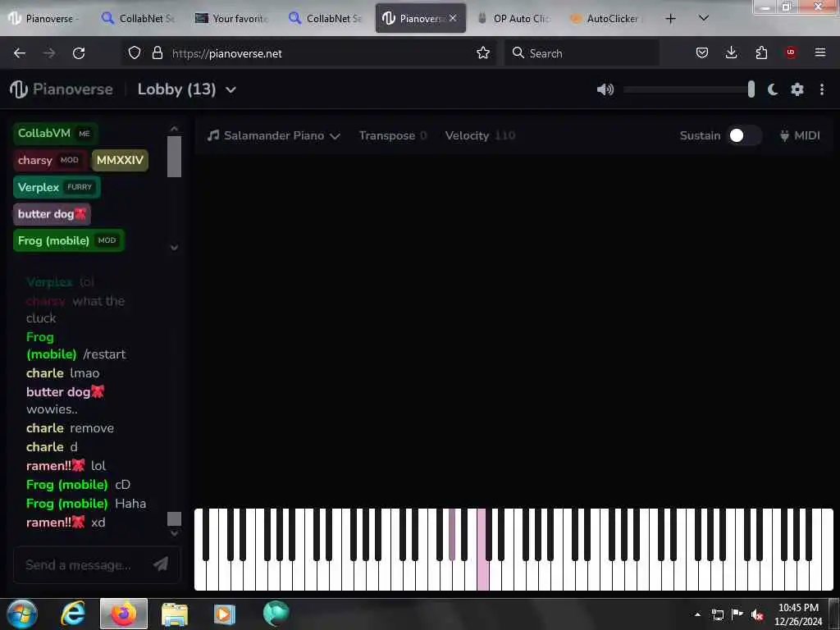The height and width of the screenshot is (630, 840).
Task: Click '/restart' chat message from Frog
Action: [x=104, y=354]
